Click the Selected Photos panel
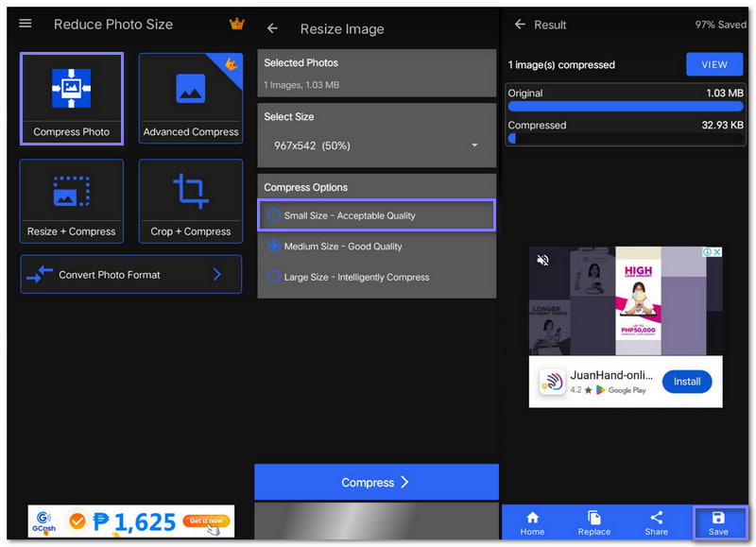The height and width of the screenshot is (547, 756). 376,74
